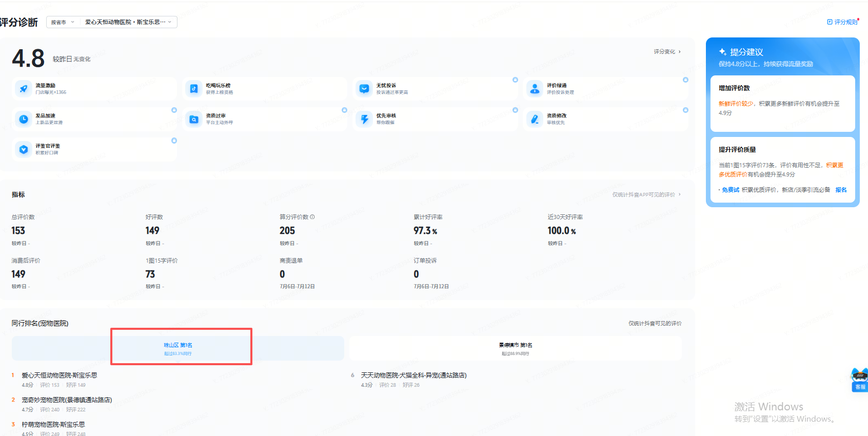This screenshot has height=436, width=868.
Task: Click the 好评数 metric label
Action: [154, 217]
